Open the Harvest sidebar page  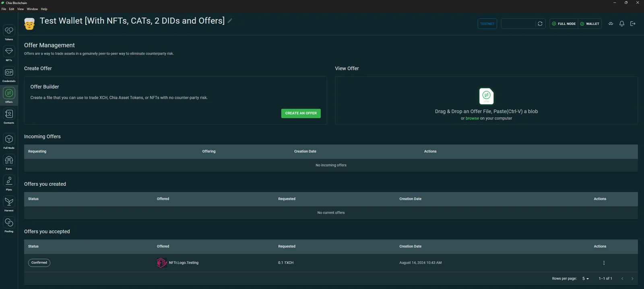pyautogui.click(x=9, y=204)
